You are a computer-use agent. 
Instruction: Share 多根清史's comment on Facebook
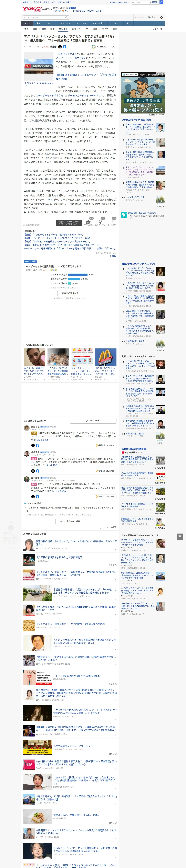click(x=38, y=471)
